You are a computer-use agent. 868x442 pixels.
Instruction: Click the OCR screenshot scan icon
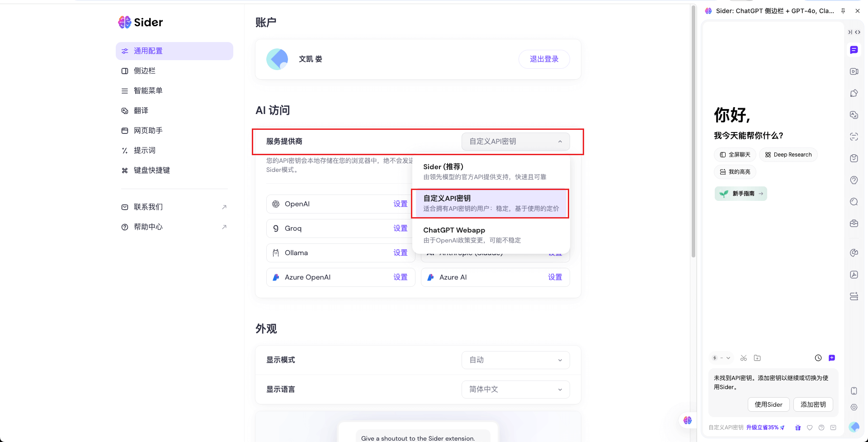854,136
